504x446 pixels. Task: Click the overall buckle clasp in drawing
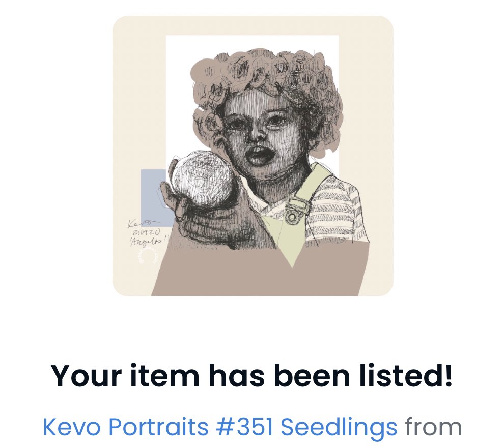pos(298,209)
